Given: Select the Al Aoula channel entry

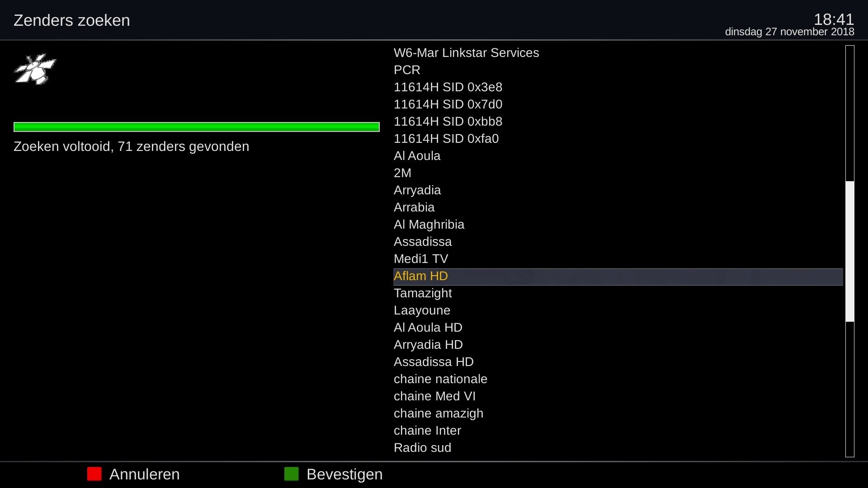Looking at the screenshot, I should [x=417, y=156].
